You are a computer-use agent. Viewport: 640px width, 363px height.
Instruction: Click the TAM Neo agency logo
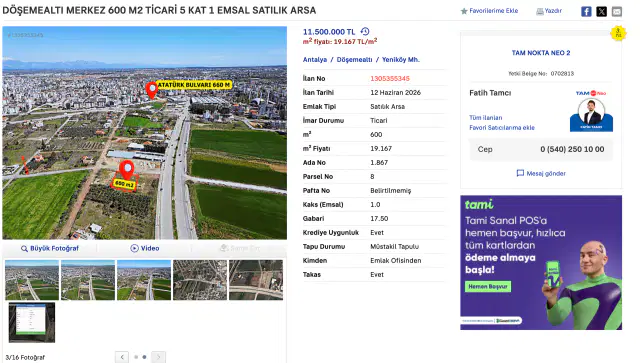pos(591,93)
